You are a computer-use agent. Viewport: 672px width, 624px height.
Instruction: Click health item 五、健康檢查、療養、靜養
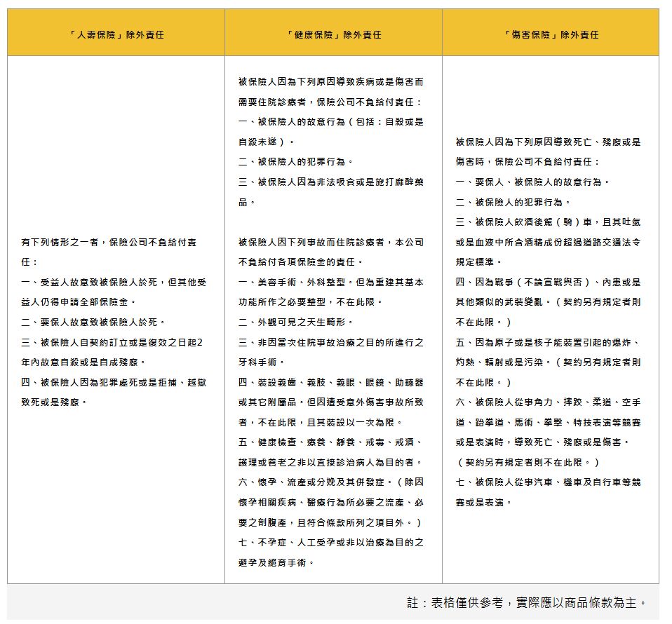(331, 443)
